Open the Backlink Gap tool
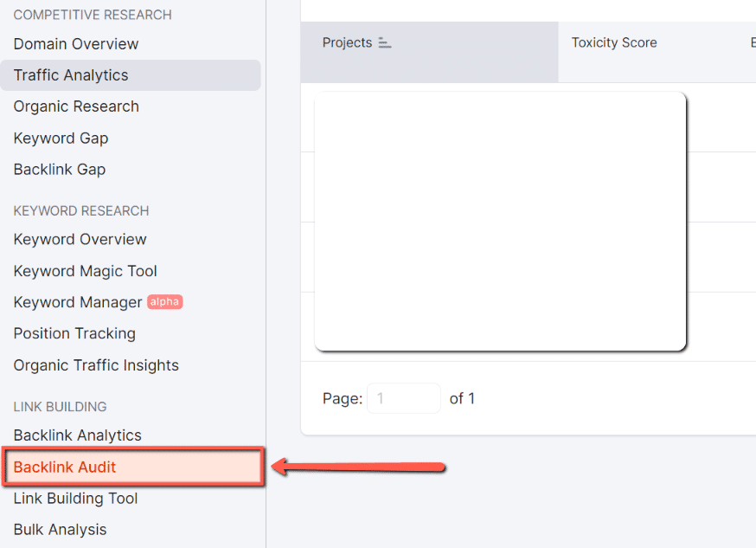This screenshot has width=756, height=548. pyautogui.click(x=59, y=169)
